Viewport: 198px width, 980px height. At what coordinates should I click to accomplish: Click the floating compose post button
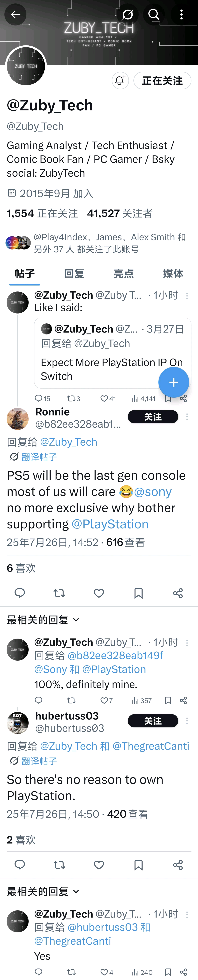click(174, 382)
